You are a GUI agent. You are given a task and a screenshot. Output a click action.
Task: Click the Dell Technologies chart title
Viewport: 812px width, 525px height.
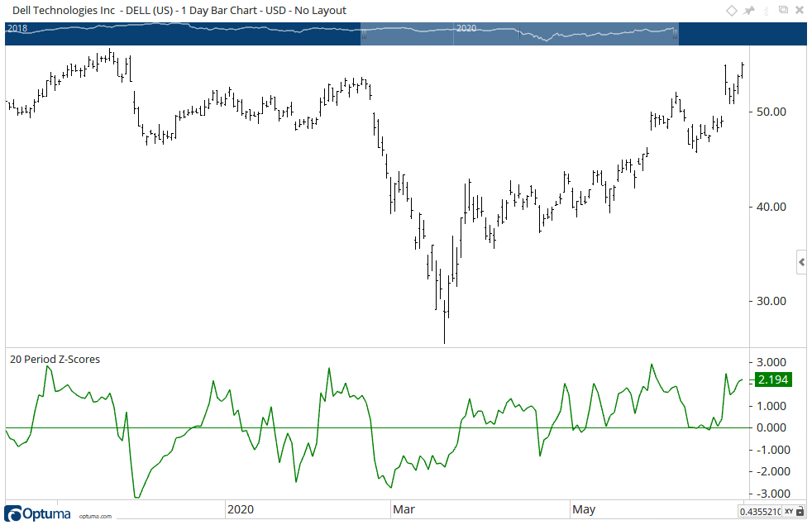(179, 11)
